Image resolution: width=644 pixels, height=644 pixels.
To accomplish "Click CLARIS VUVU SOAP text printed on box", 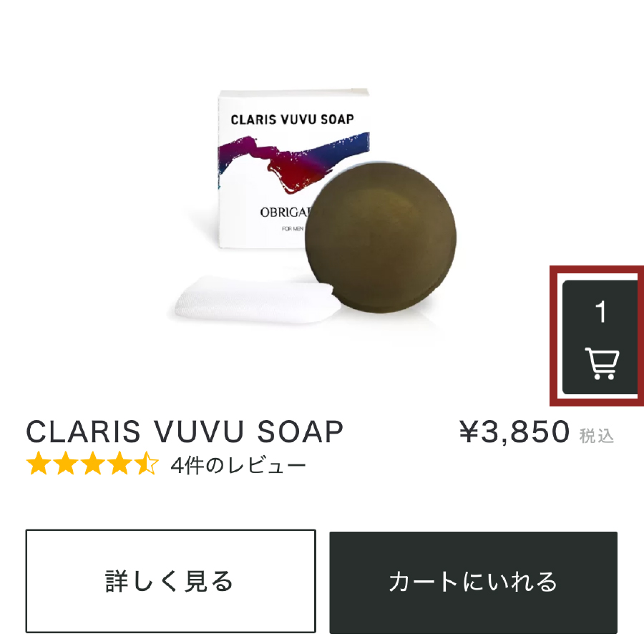I will pos(292,119).
